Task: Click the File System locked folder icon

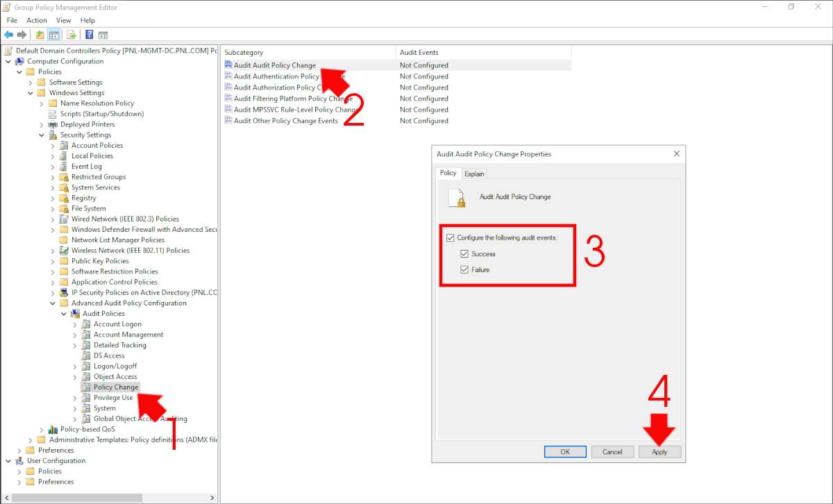Action: click(65, 208)
